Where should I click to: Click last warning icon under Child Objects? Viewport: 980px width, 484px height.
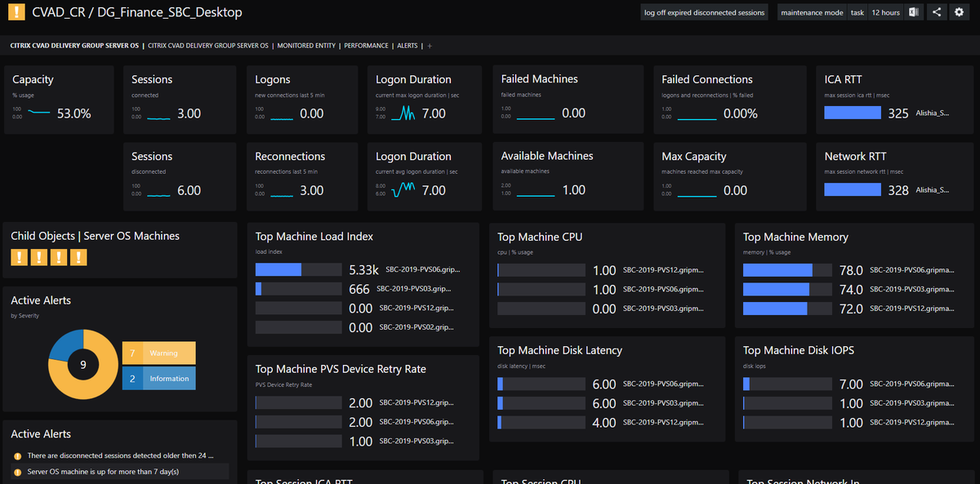(78, 258)
